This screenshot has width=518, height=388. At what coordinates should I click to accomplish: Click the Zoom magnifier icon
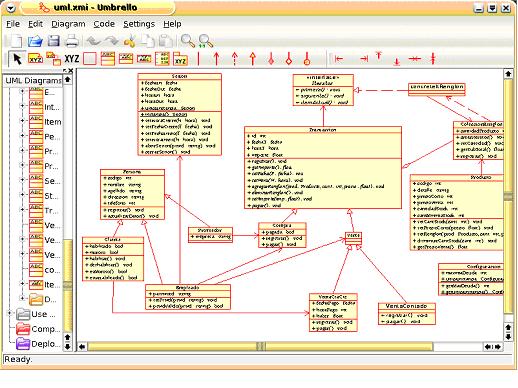(188, 41)
